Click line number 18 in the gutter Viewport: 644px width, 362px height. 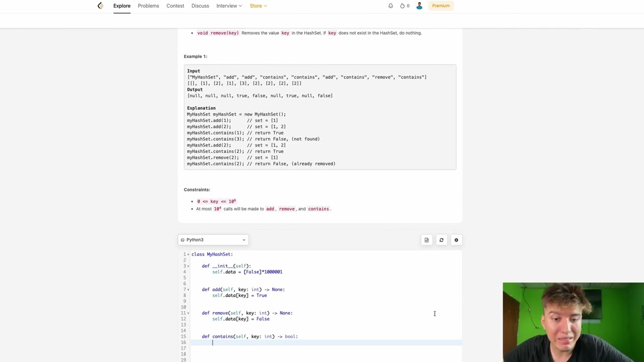[x=184, y=354]
